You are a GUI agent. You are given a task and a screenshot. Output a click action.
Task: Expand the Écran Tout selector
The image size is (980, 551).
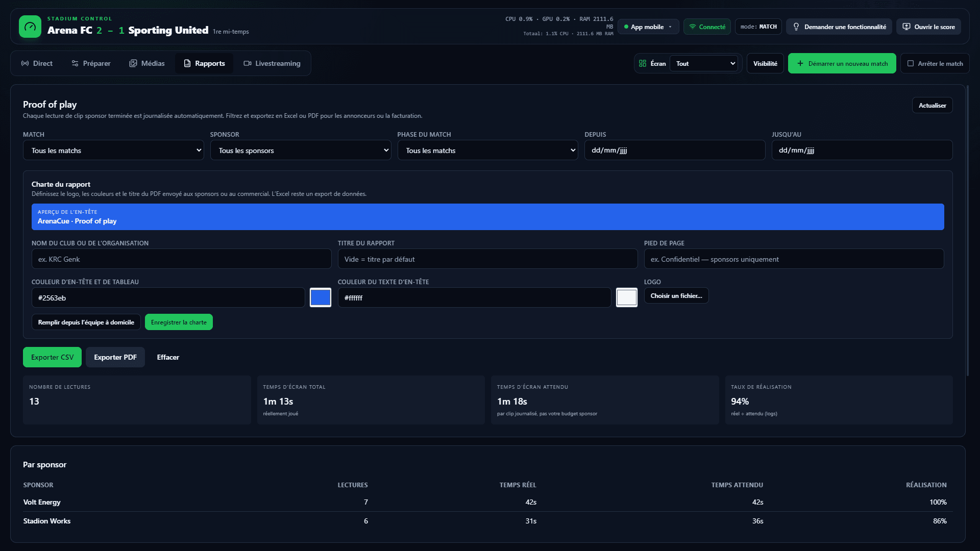coord(705,63)
